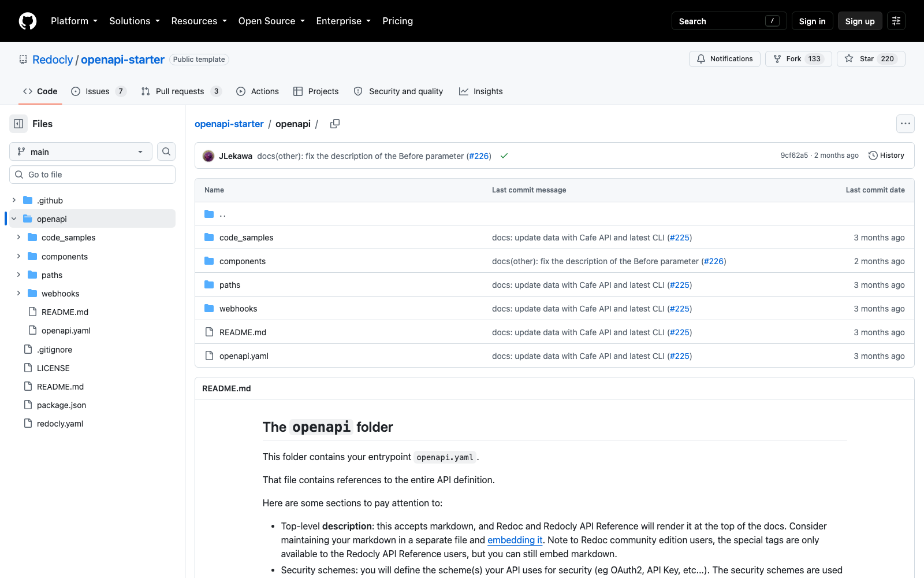Screen dimensions: 924x578
Task: Star the openapi-starter repository
Action: pos(871,59)
